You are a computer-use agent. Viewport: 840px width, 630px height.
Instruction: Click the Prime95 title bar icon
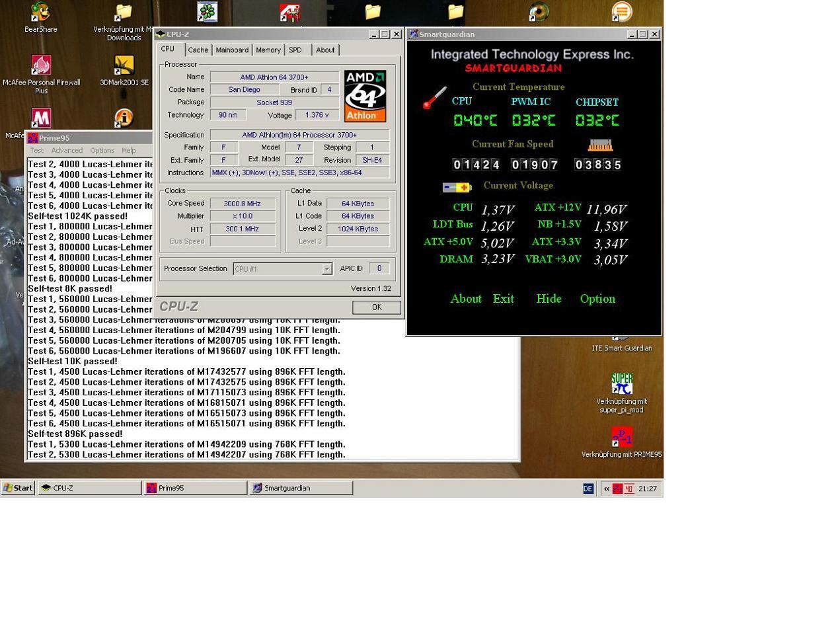32,138
